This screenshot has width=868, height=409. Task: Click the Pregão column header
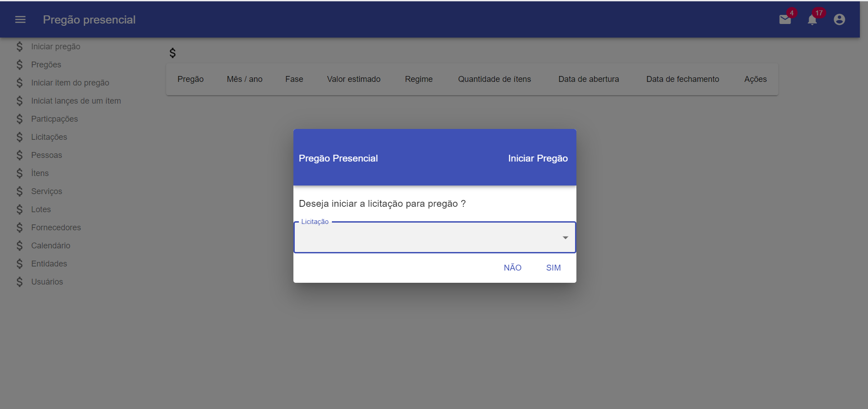pos(191,79)
